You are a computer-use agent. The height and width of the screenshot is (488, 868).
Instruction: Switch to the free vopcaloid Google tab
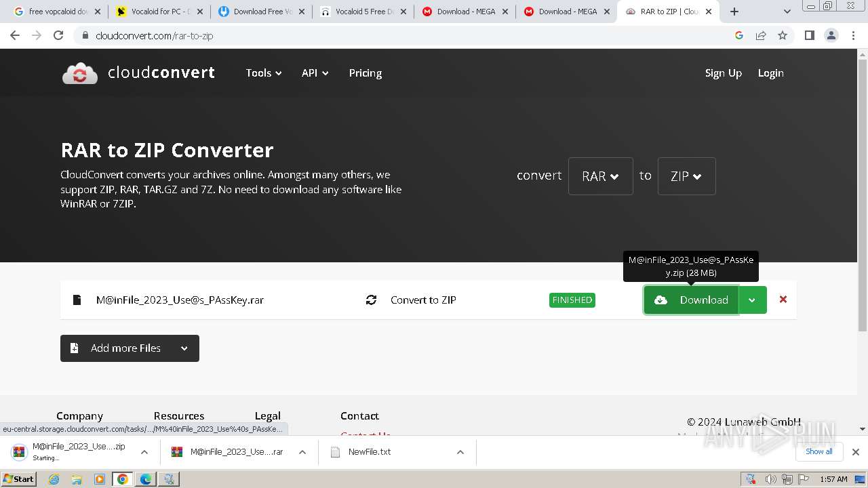(x=56, y=12)
